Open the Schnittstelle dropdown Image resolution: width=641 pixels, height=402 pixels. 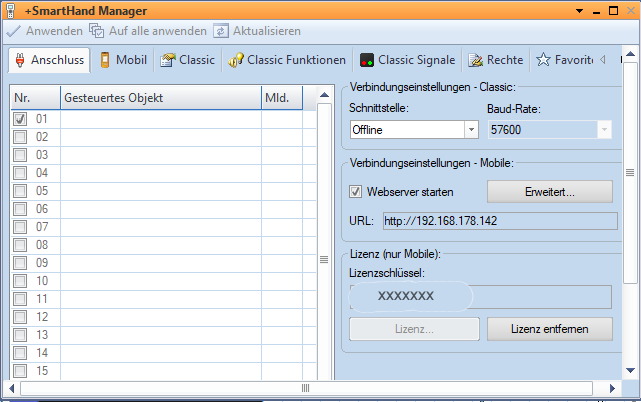tap(471, 130)
